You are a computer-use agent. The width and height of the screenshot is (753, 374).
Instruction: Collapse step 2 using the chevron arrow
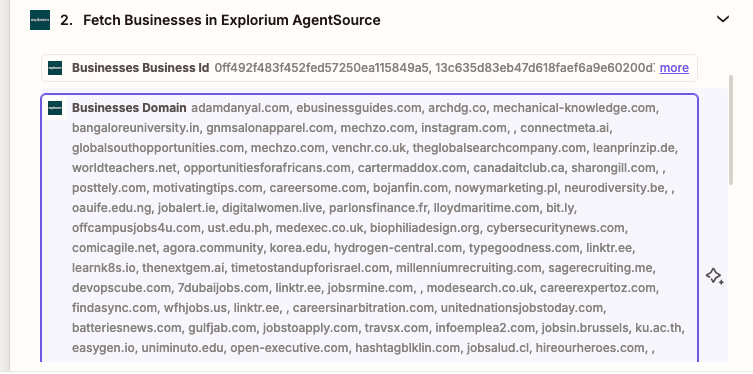(723, 19)
